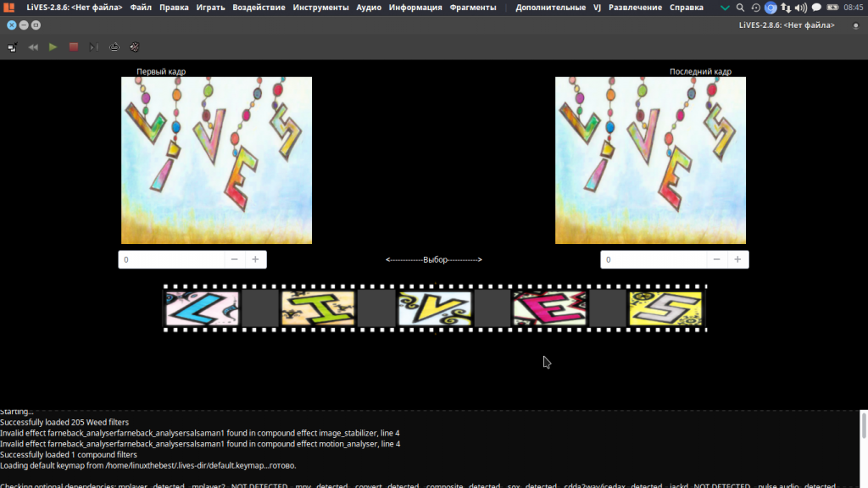
Task: Click the S frame in the filmstrip
Action: point(665,308)
